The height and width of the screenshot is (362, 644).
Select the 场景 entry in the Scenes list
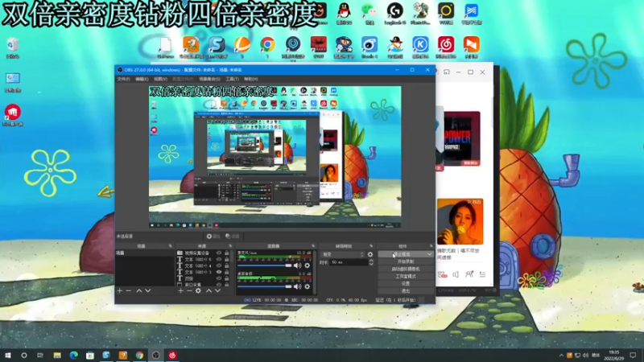145,253
